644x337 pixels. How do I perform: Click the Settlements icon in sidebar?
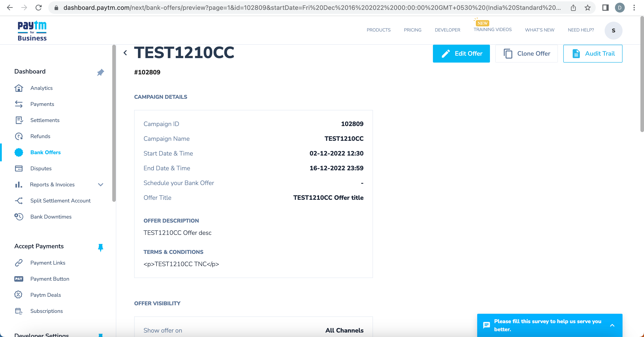point(19,120)
